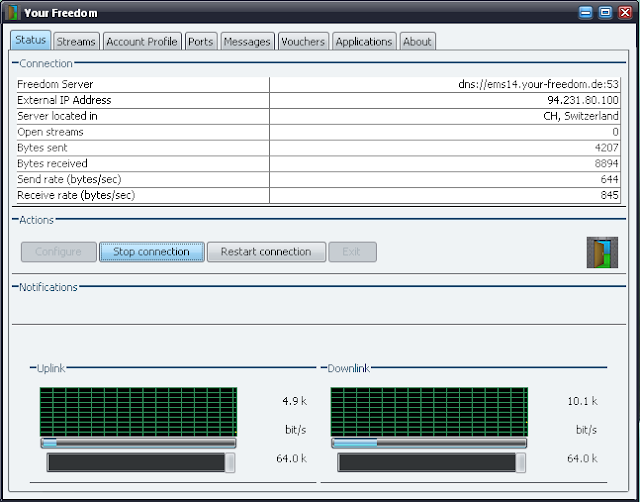This screenshot has height=502, width=640.
Task: Select the server address dns://ems14.your-freedom.de:53
Action: pyautogui.click(x=538, y=84)
